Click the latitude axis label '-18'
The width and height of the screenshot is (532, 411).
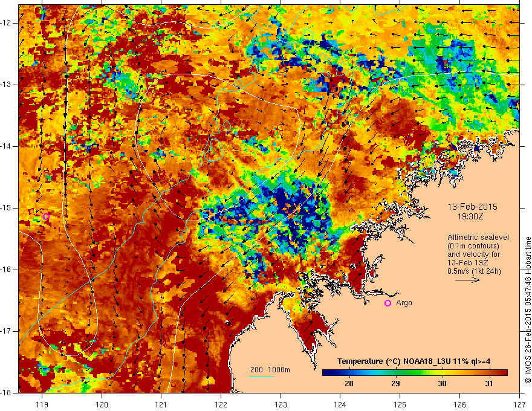(6, 393)
